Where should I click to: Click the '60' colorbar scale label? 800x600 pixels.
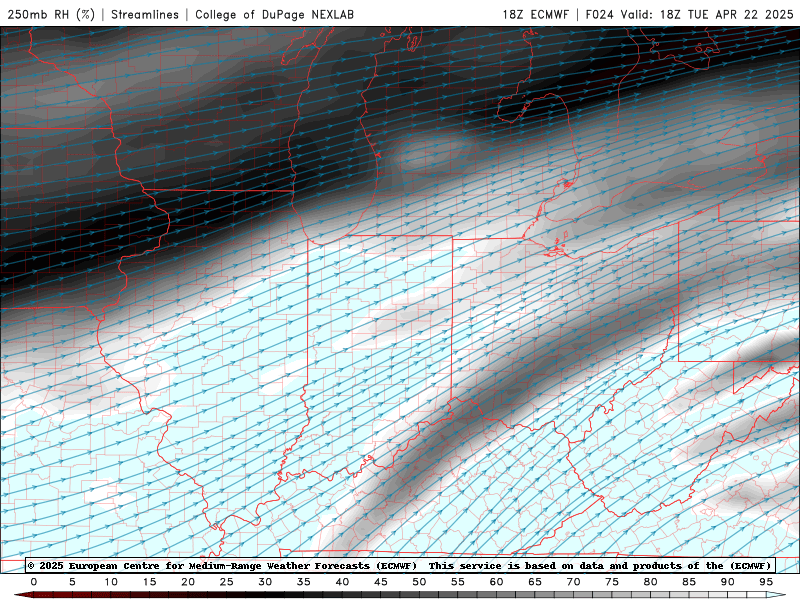(496, 582)
